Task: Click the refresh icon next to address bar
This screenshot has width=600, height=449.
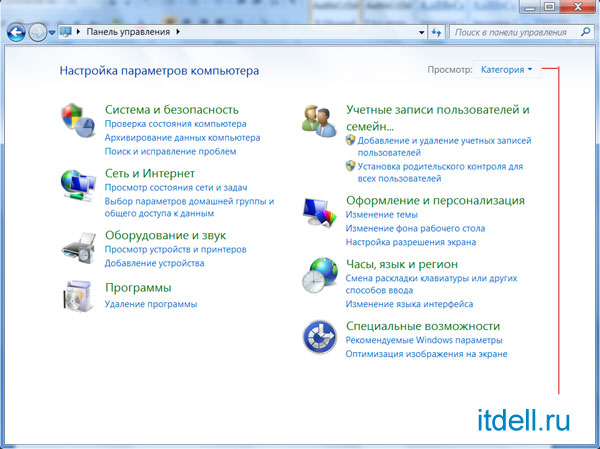Action: click(x=437, y=32)
